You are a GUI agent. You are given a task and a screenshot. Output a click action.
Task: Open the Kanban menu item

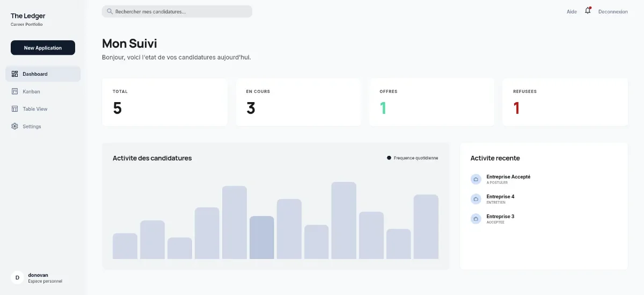pos(43,91)
